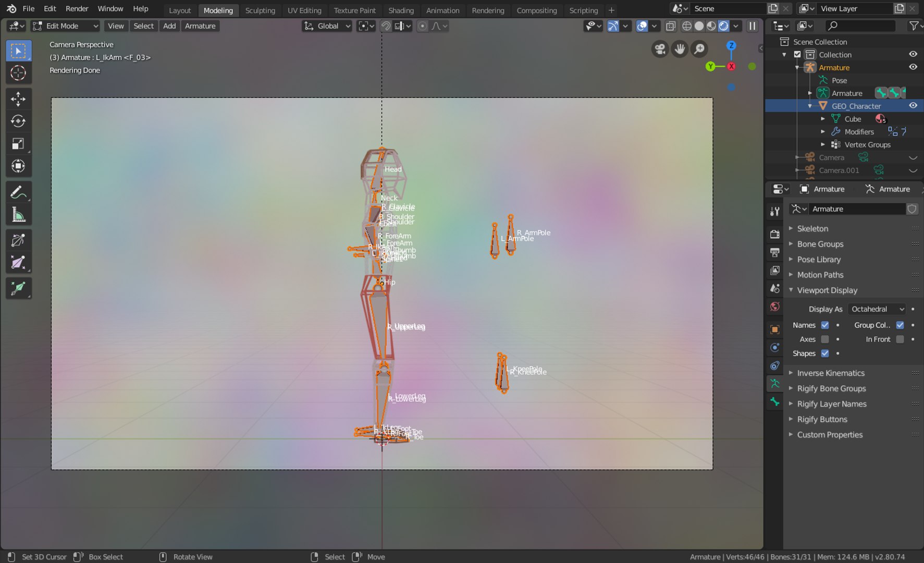Image resolution: width=924 pixels, height=563 pixels.
Task: Toggle proportional editing button
Action: 423,26
